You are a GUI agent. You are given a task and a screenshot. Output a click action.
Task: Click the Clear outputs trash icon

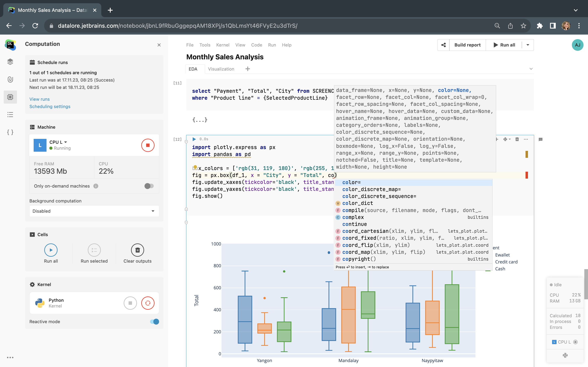point(137,250)
